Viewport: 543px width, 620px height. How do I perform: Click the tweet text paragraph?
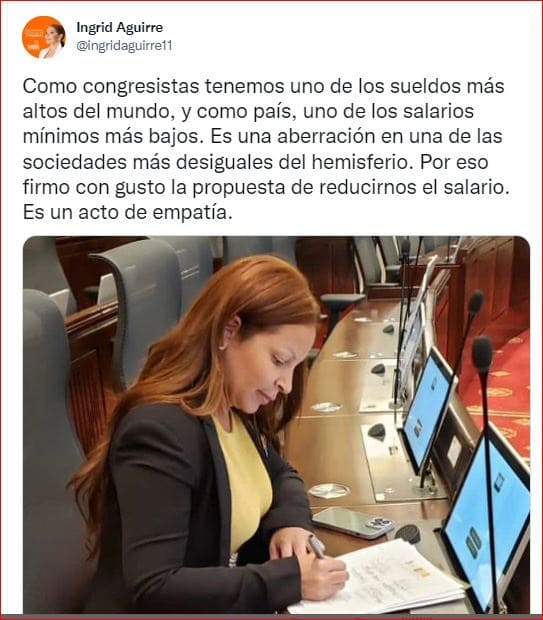(x=266, y=149)
